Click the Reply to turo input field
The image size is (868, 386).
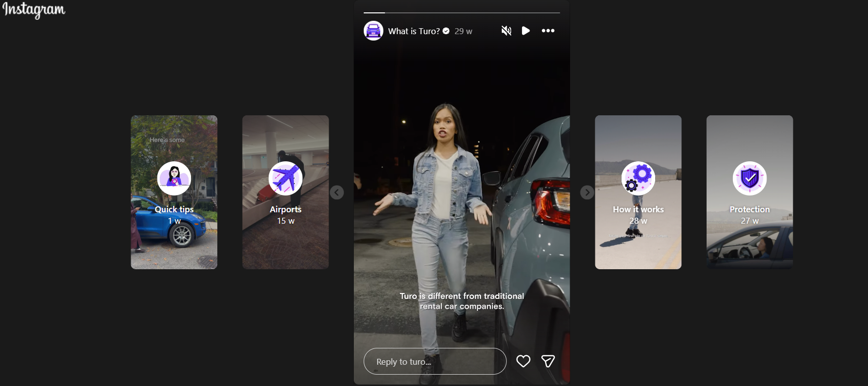[x=434, y=361]
